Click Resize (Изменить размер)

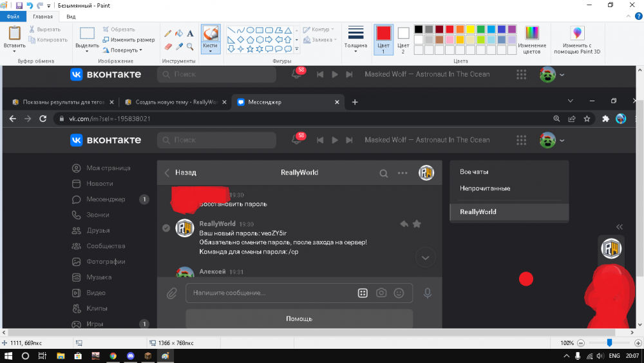coord(129,40)
